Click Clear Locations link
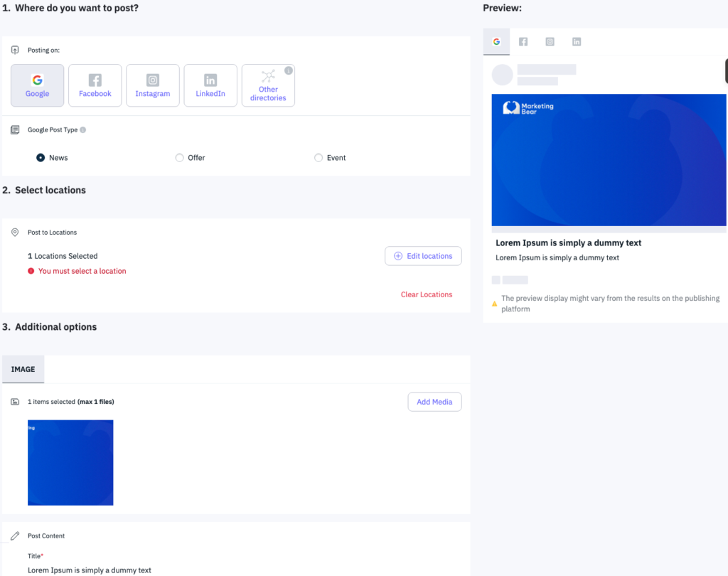This screenshot has width=728, height=576. pyautogui.click(x=427, y=294)
